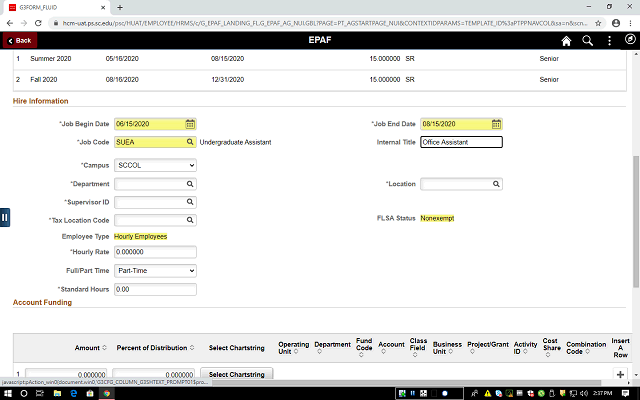Open the notification center icon
The image size is (640, 400).
click(x=625, y=393)
